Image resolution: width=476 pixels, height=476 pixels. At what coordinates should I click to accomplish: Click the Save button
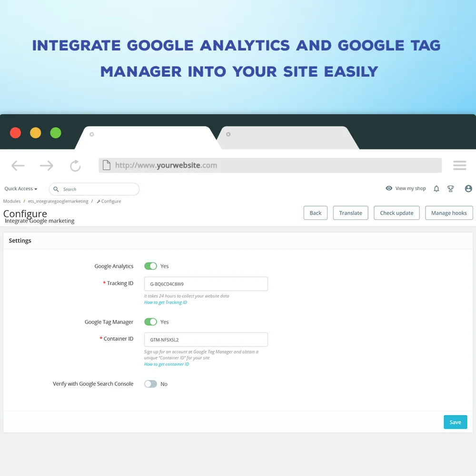(455, 422)
